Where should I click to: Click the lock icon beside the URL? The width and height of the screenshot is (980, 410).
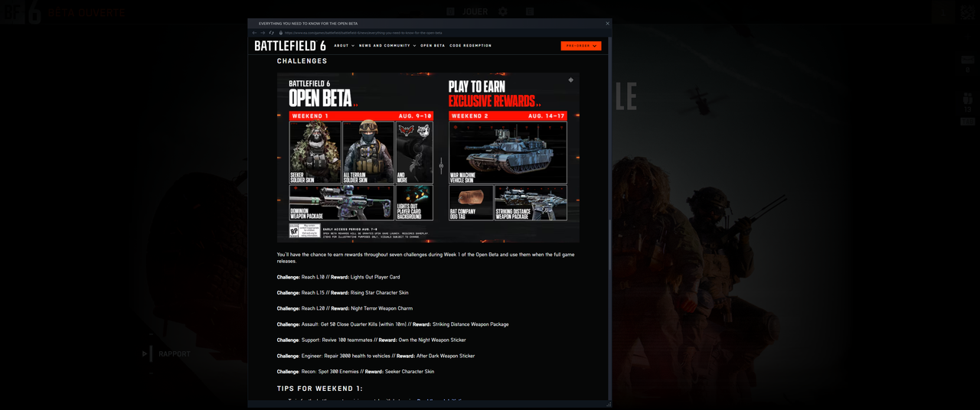281,33
